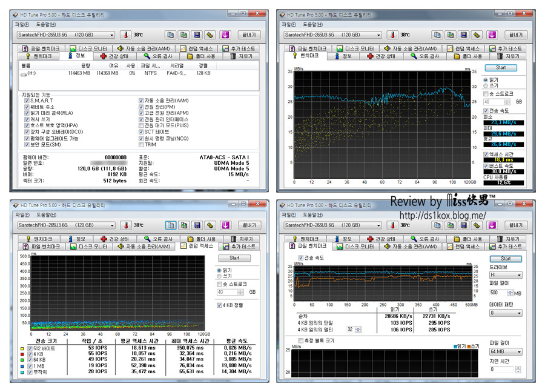Click the save floppy icon in the File Benchmark window

coord(464,225)
